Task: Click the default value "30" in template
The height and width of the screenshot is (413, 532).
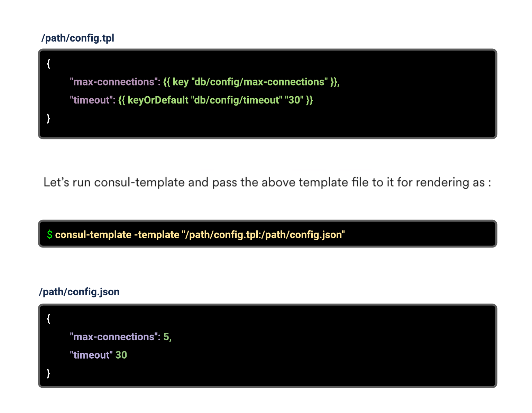Action: 294,100
